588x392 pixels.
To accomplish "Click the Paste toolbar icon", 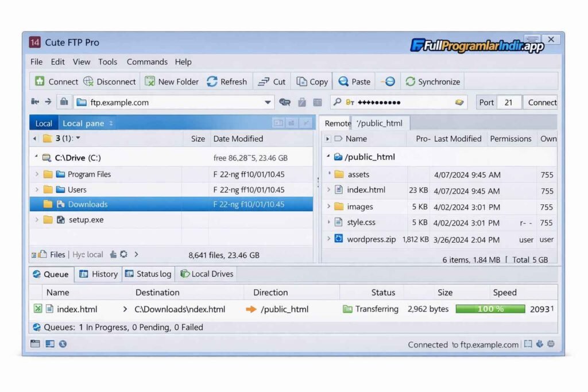I will coord(343,81).
